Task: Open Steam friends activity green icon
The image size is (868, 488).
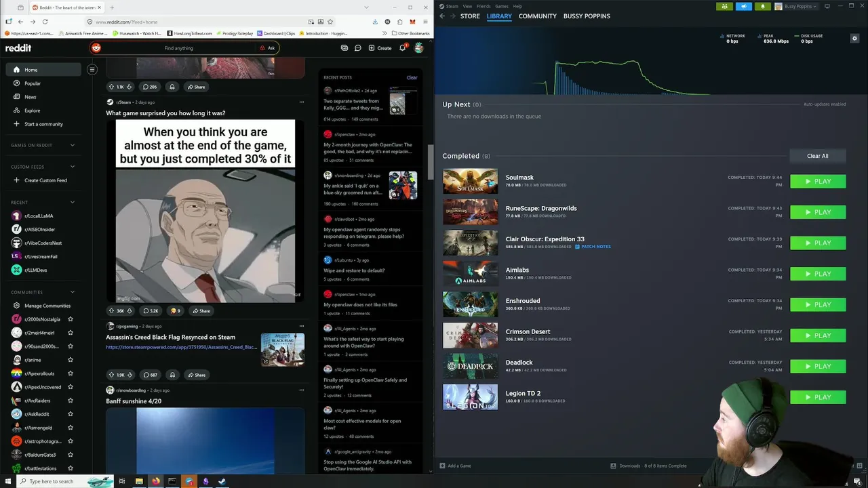Action: click(x=724, y=6)
